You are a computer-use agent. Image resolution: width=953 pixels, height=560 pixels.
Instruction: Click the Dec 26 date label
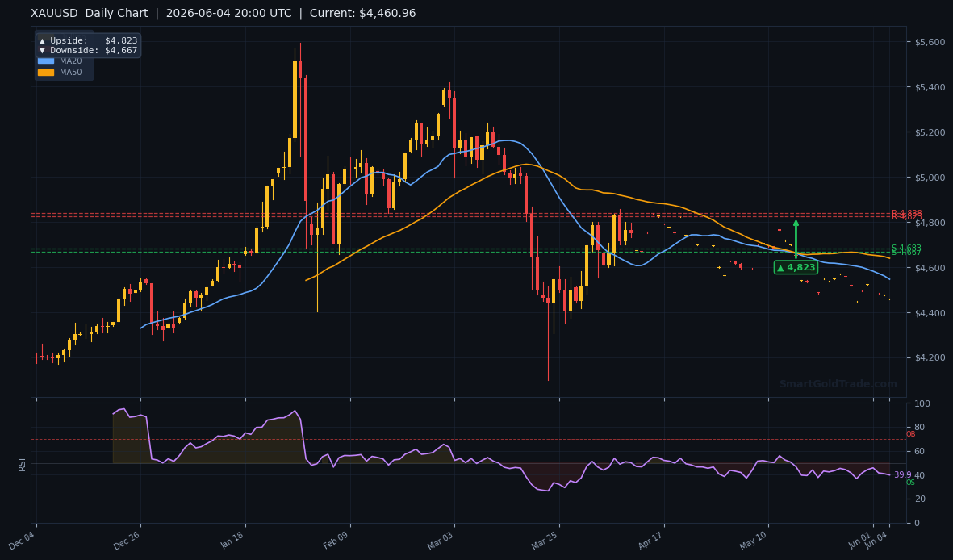pyautogui.click(x=127, y=541)
